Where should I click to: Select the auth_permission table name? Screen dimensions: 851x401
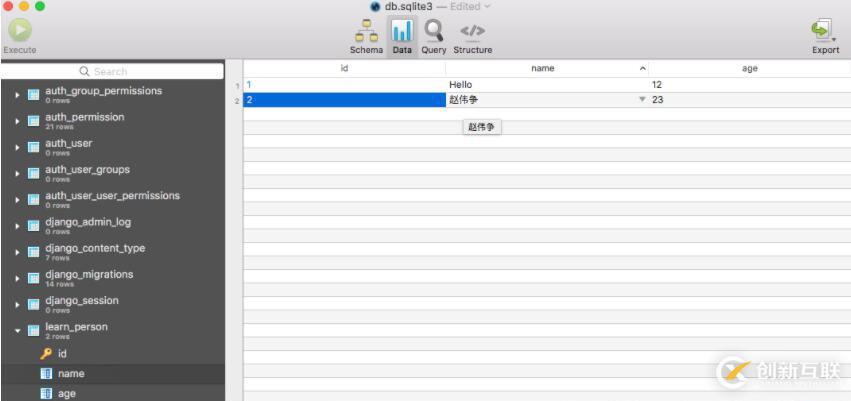point(85,117)
